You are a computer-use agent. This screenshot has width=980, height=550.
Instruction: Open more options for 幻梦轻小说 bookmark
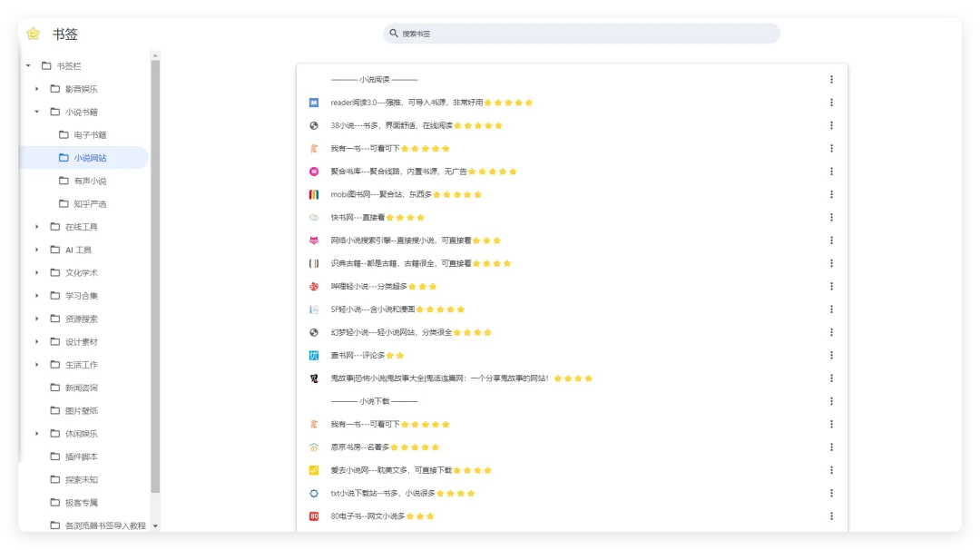[x=831, y=332]
